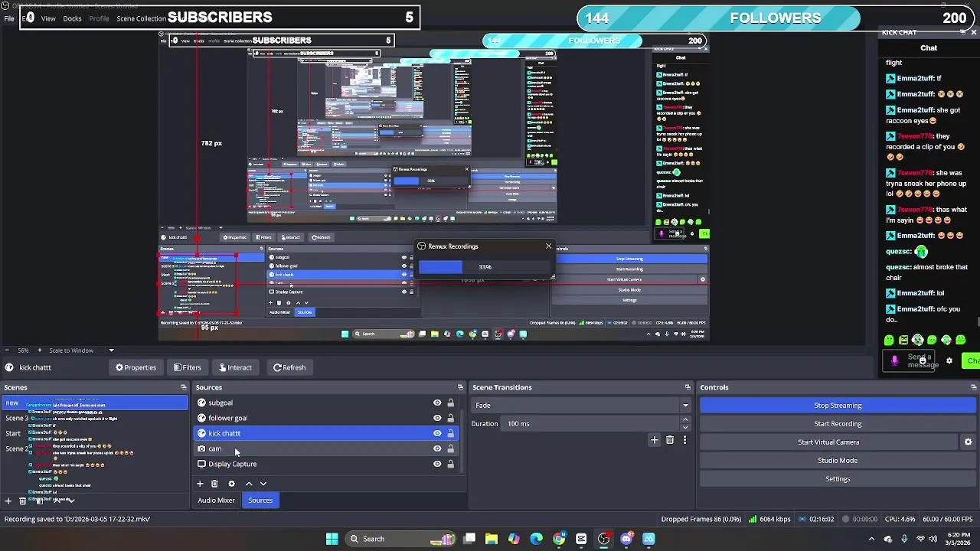Add a new source with plus icon

tap(200, 484)
